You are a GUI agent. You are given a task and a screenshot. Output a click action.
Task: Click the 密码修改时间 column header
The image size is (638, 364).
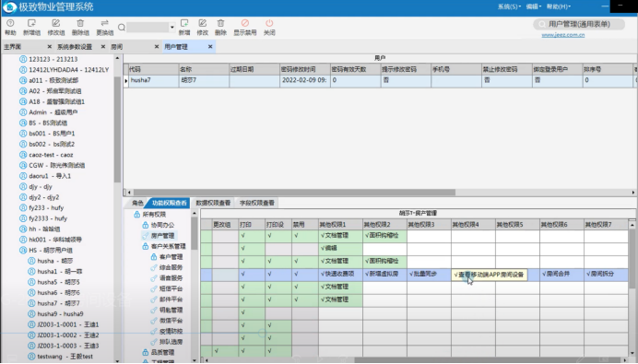click(x=304, y=69)
